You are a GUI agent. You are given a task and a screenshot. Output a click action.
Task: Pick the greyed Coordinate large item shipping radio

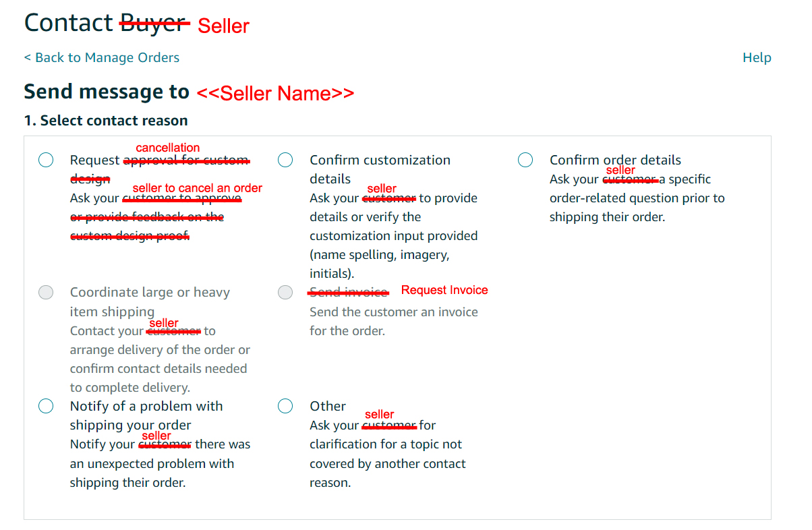46,293
